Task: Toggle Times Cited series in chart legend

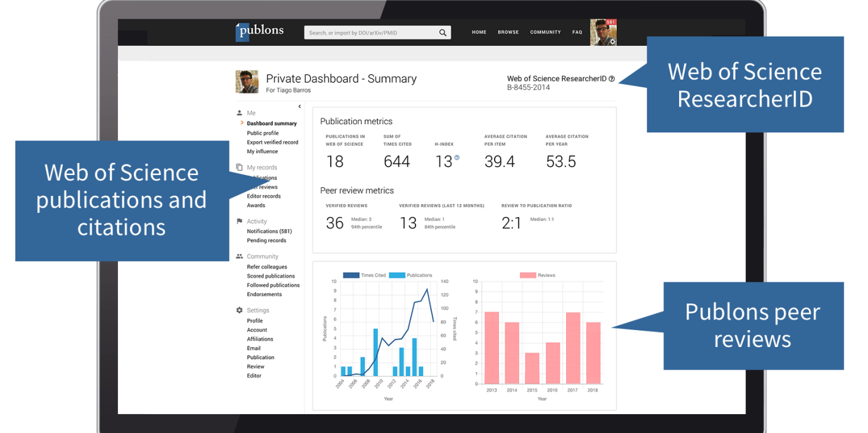Action: coord(364,275)
